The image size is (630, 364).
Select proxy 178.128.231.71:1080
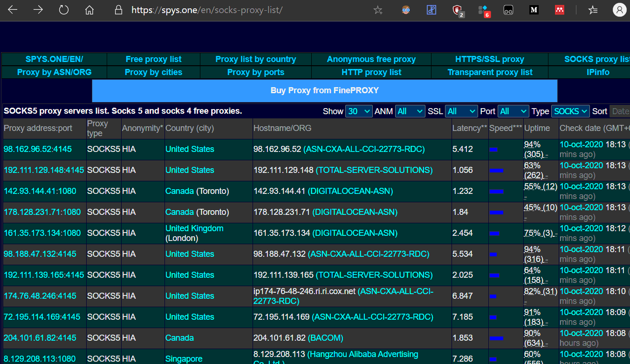(x=42, y=212)
